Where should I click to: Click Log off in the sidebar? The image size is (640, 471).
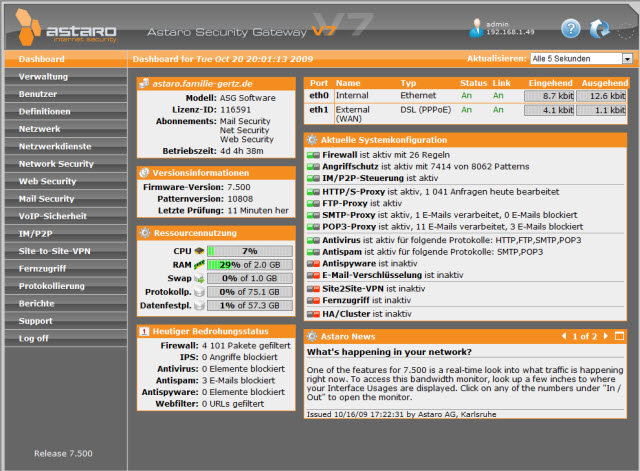pyautogui.click(x=66, y=339)
